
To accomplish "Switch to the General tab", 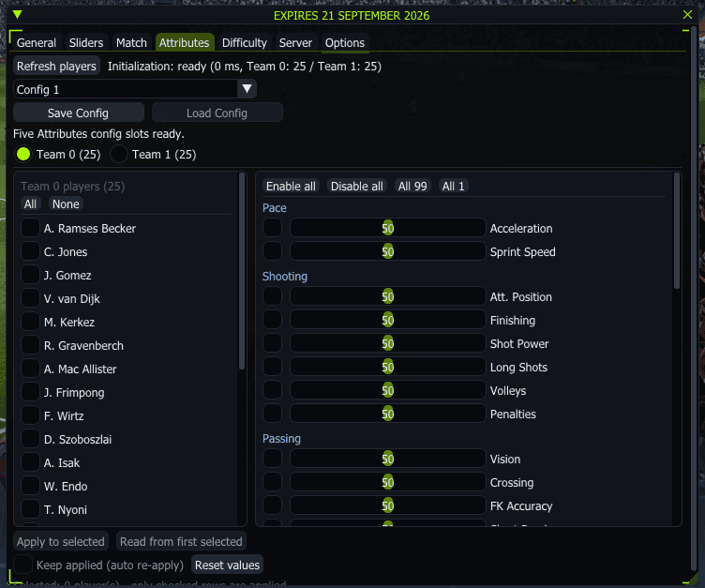I will 37,43.
